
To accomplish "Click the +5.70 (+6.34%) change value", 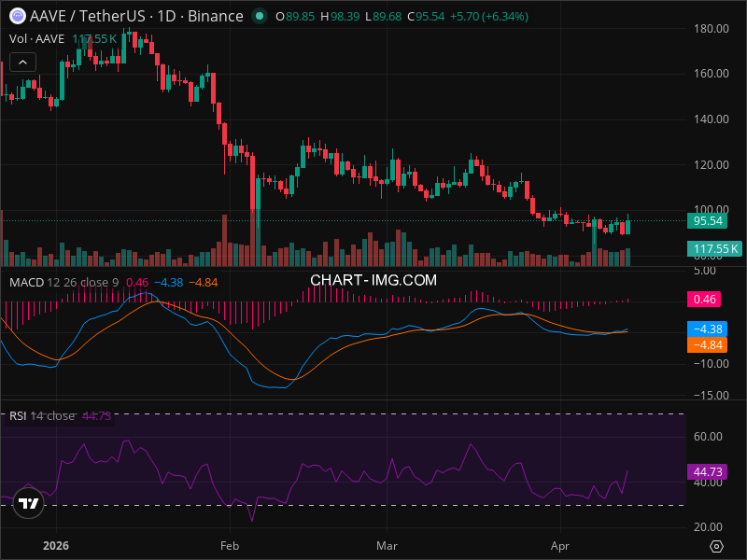I will 489,17.
